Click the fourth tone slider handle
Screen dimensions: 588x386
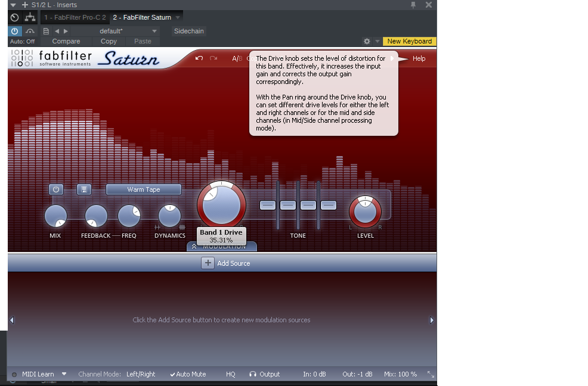point(329,206)
